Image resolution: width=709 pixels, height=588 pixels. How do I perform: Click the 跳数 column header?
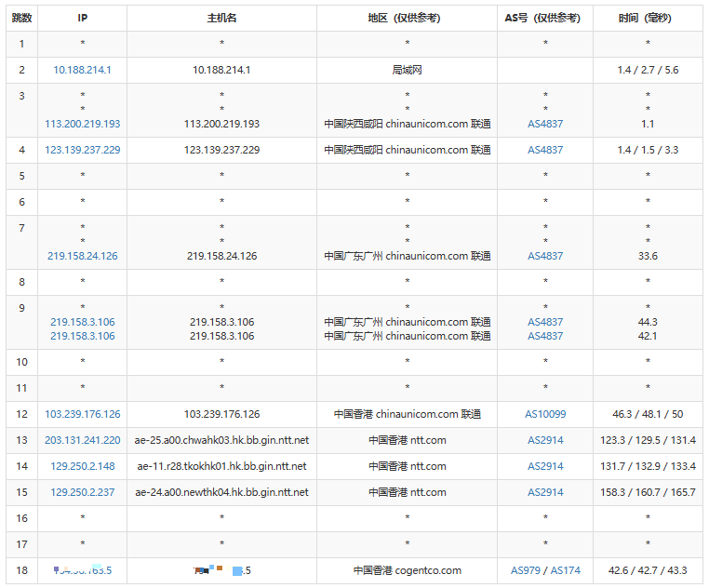(21, 18)
